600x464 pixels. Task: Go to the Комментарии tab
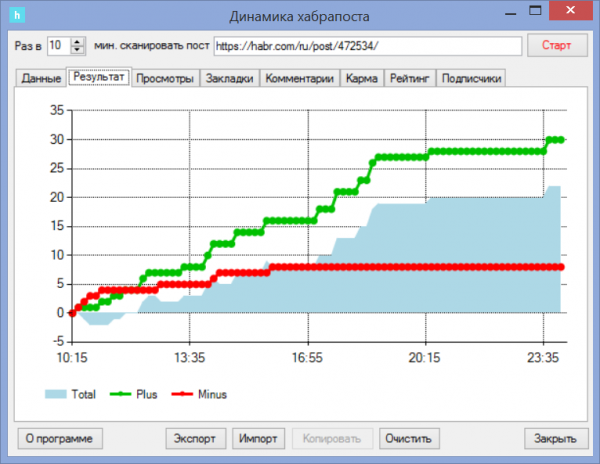point(300,78)
